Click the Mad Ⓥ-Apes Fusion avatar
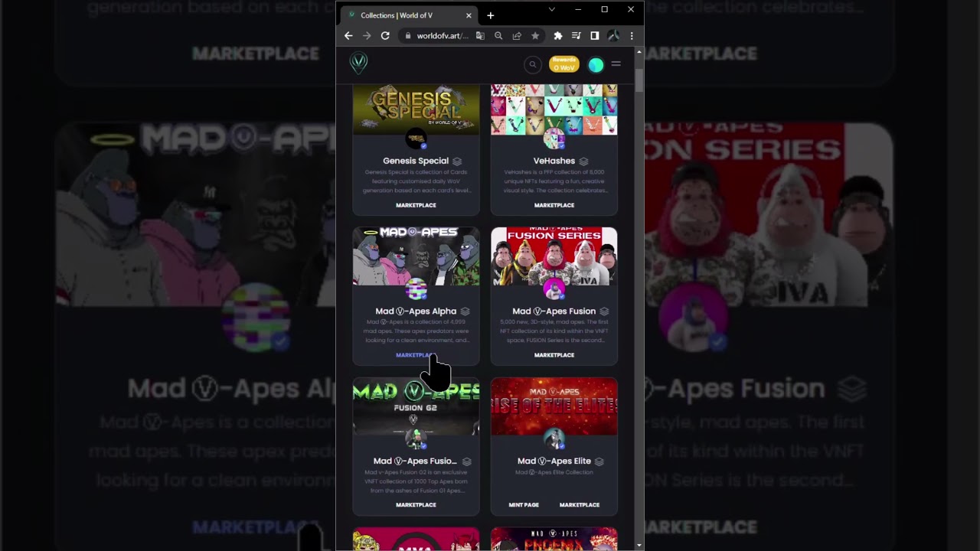The image size is (980, 551). coord(554,289)
